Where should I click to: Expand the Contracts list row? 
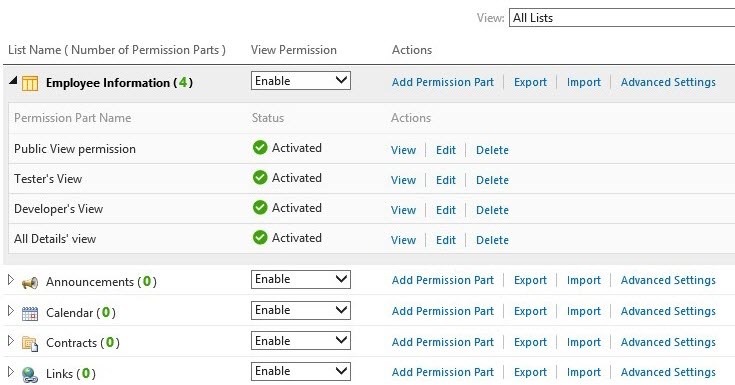pos(11,341)
